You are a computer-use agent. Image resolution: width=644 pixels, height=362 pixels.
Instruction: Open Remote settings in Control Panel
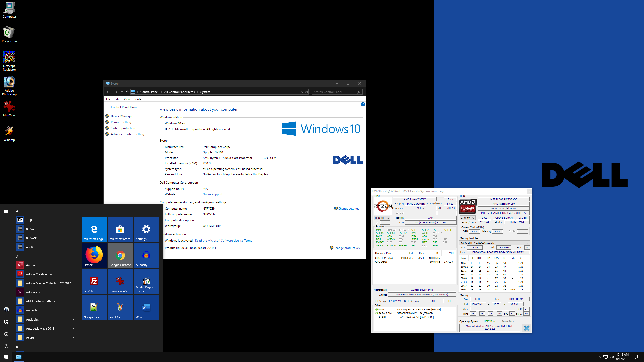click(x=121, y=122)
